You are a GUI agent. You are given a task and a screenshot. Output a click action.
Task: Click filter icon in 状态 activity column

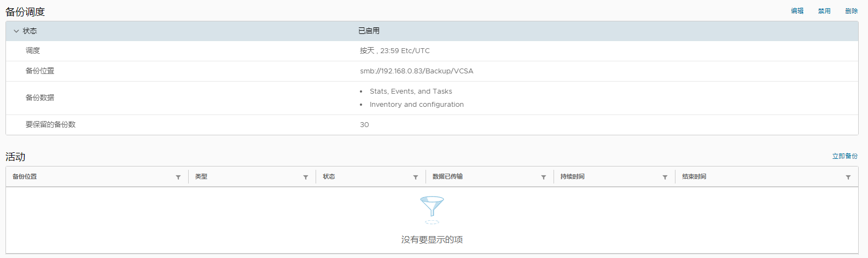[416, 177]
